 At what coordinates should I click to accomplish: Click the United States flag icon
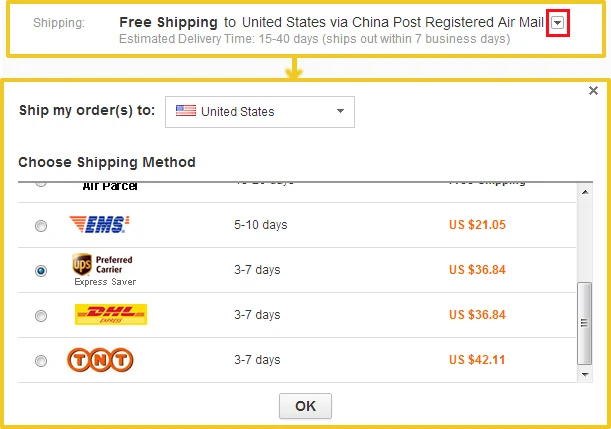[186, 111]
